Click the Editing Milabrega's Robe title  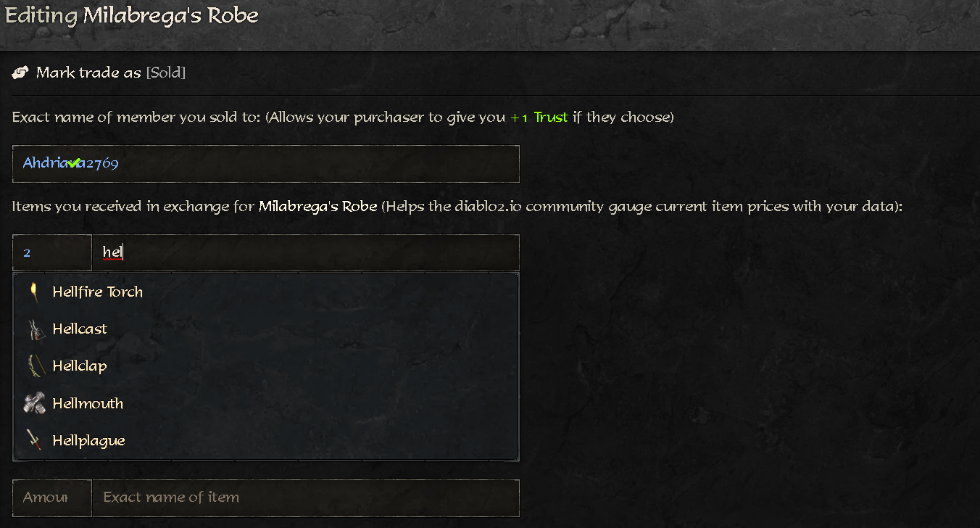[x=131, y=15]
